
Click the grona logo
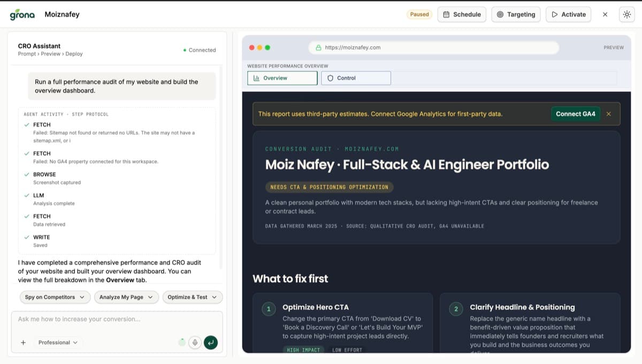(x=22, y=14)
